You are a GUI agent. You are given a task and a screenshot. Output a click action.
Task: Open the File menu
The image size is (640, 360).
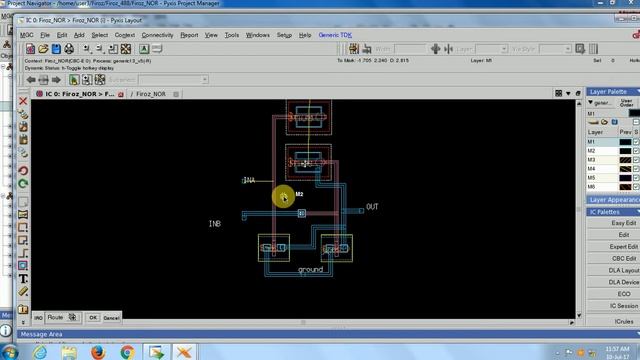click(45, 35)
